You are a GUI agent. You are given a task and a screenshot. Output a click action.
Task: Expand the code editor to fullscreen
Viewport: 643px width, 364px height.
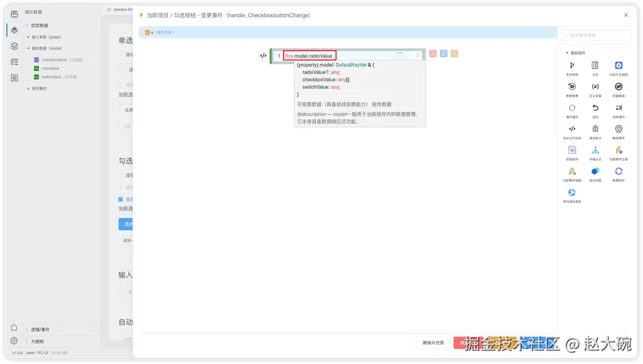(419, 55)
